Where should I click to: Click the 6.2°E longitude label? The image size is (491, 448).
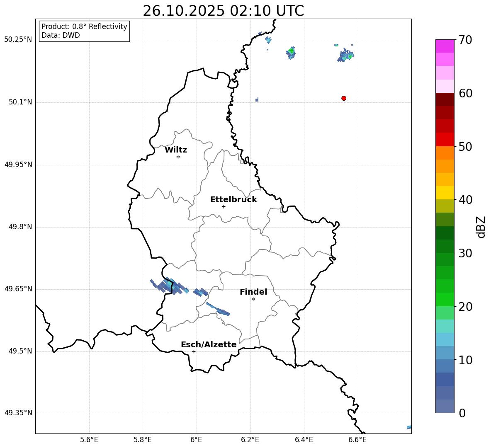(x=250, y=440)
